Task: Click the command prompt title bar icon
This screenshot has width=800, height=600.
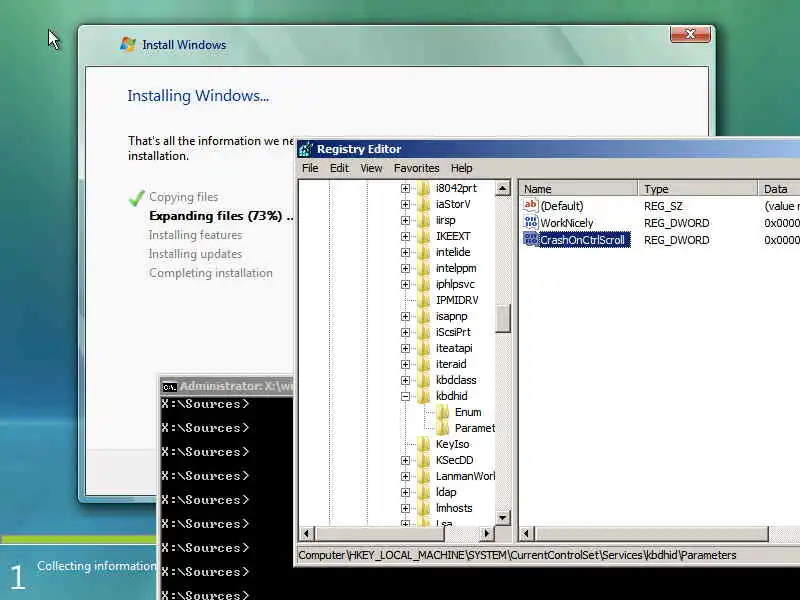Action: click(169, 387)
